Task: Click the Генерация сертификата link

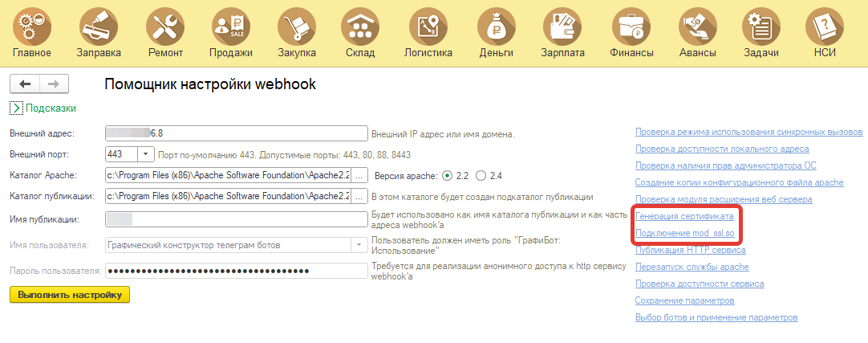Action: click(x=683, y=216)
